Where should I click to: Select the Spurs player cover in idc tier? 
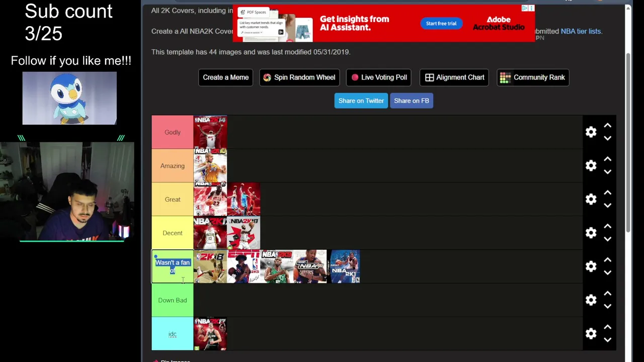pyautogui.click(x=210, y=334)
